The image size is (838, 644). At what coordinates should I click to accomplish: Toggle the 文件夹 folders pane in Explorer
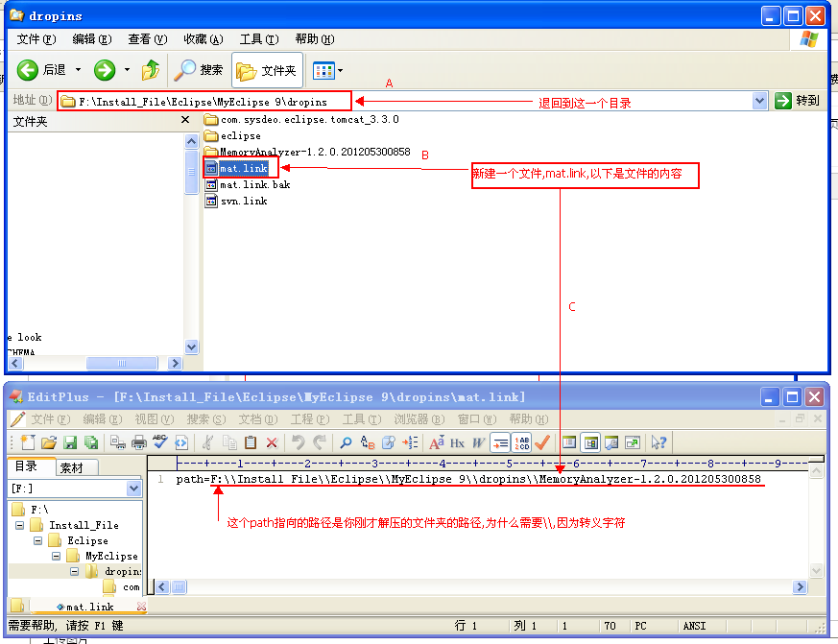click(266, 69)
